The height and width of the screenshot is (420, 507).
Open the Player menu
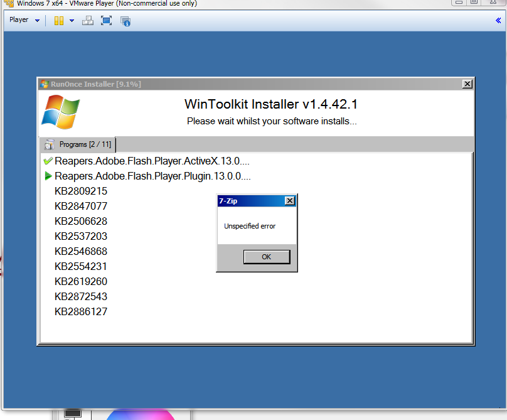(24, 20)
